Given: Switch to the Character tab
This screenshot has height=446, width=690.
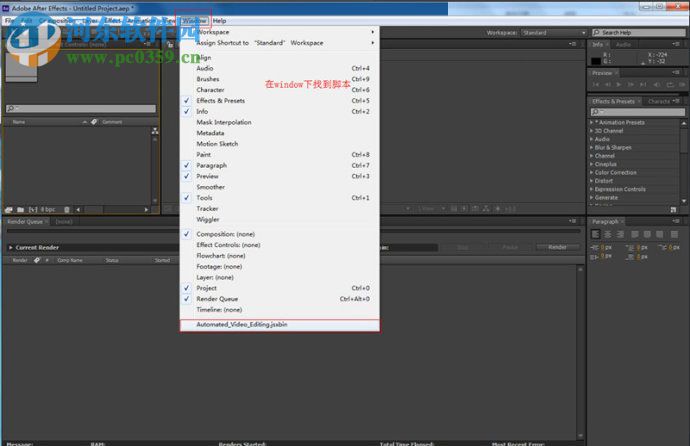Looking at the screenshot, I should [658, 101].
